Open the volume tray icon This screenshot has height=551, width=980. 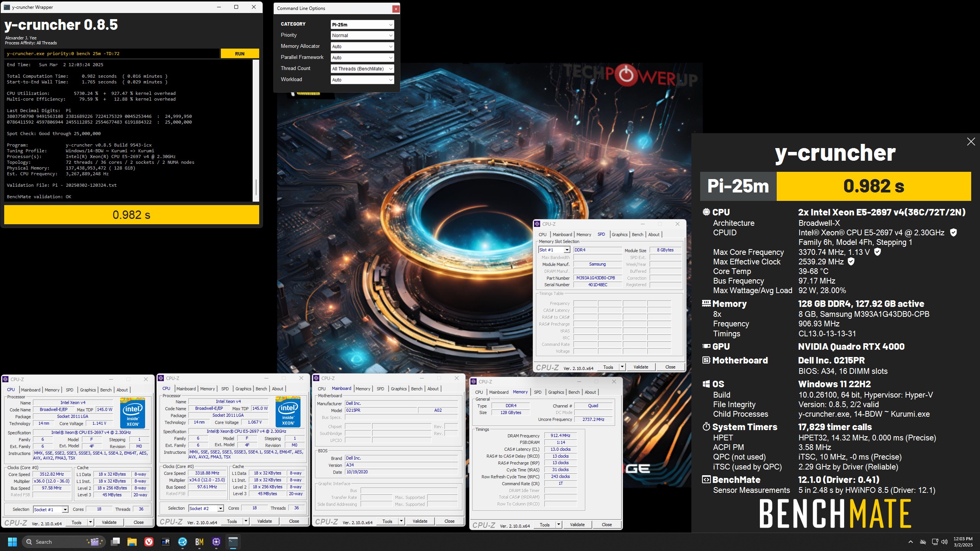tap(944, 542)
